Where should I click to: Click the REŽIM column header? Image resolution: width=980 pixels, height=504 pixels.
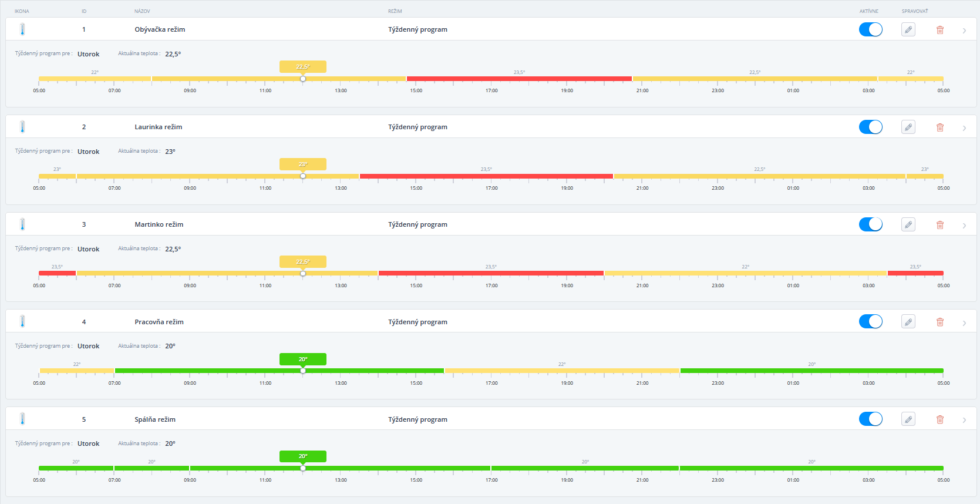pyautogui.click(x=395, y=11)
